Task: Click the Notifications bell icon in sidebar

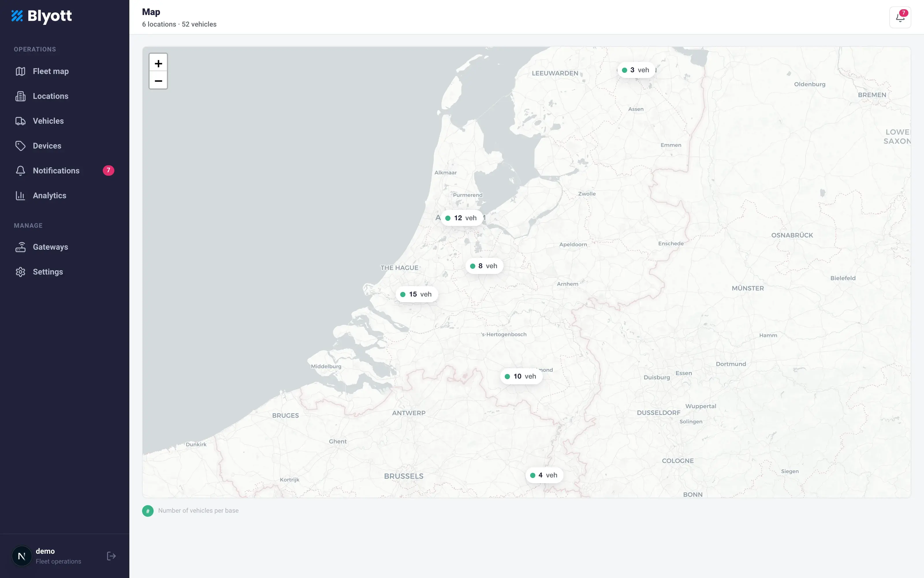Action: coord(20,171)
